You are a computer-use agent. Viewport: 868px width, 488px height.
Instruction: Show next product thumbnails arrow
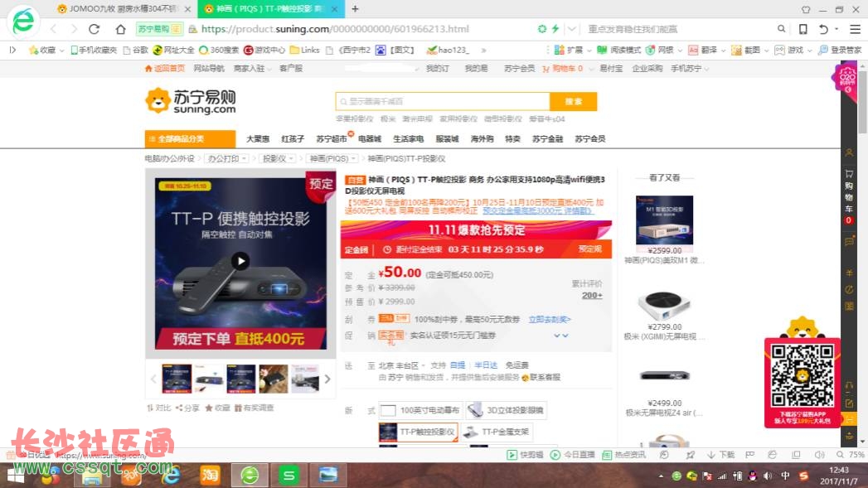pyautogui.click(x=327, y=379)
